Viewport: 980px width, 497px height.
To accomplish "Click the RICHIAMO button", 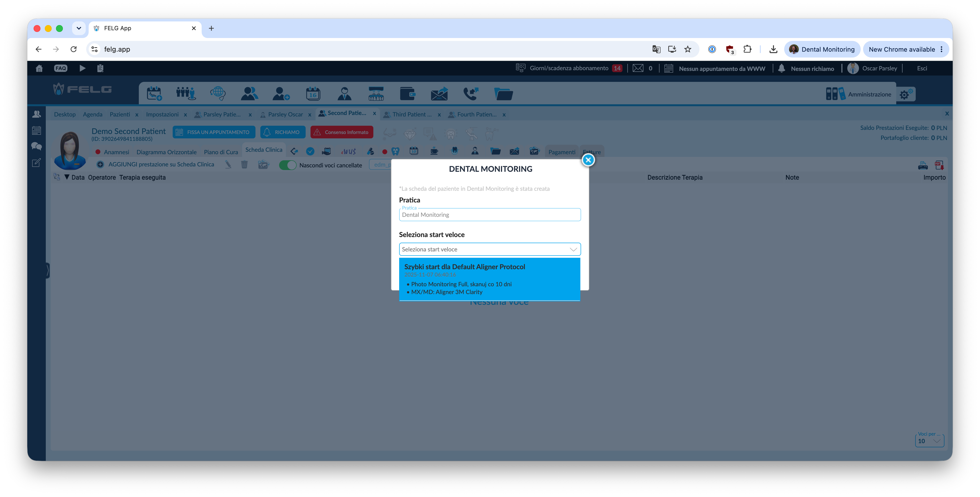I will point(283,132).
